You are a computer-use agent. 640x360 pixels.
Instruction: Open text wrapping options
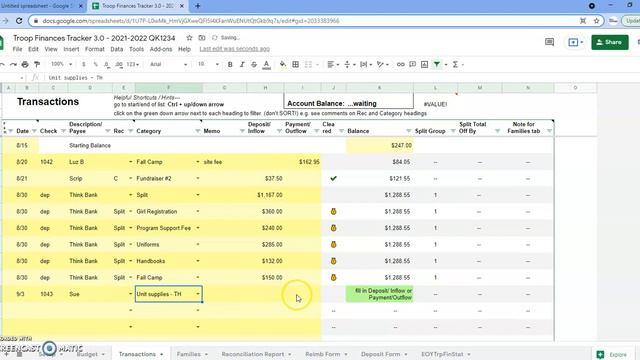[x=365, y=64]
